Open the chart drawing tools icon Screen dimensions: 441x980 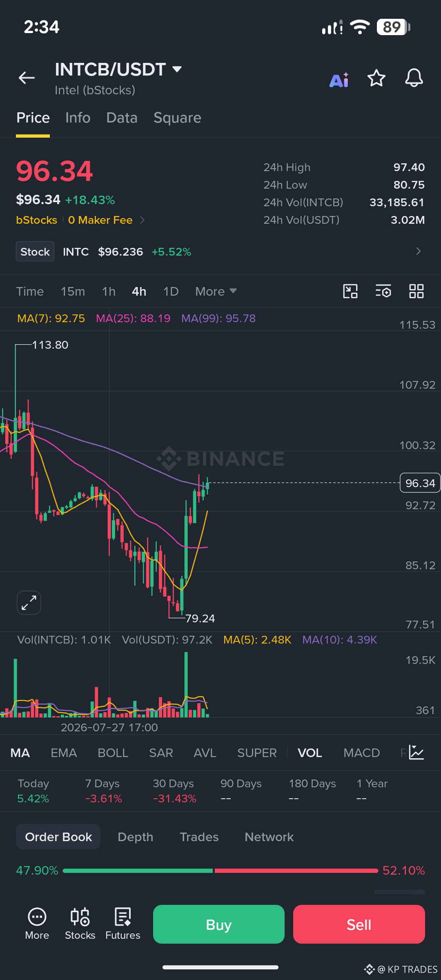[x=350, y=291]
